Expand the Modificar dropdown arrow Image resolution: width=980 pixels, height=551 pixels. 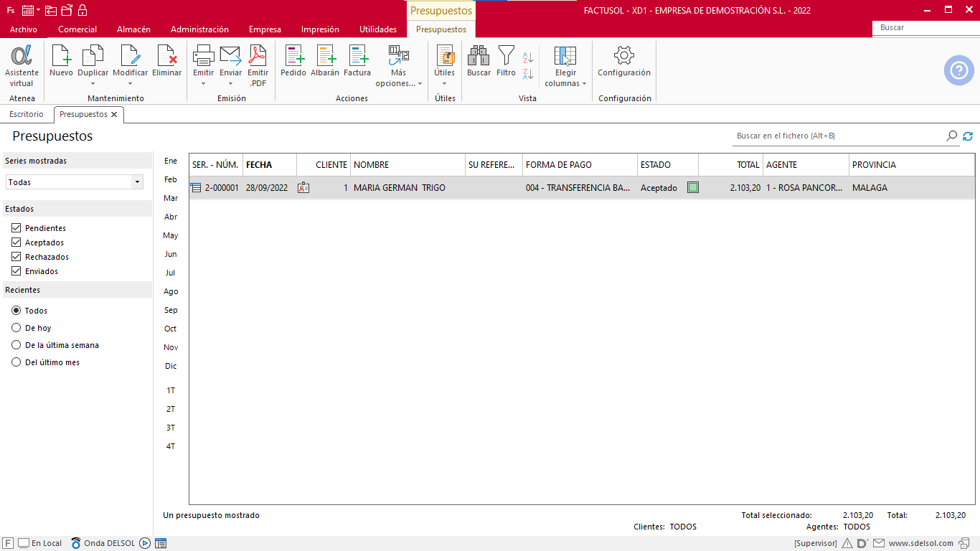pos(131,83)
